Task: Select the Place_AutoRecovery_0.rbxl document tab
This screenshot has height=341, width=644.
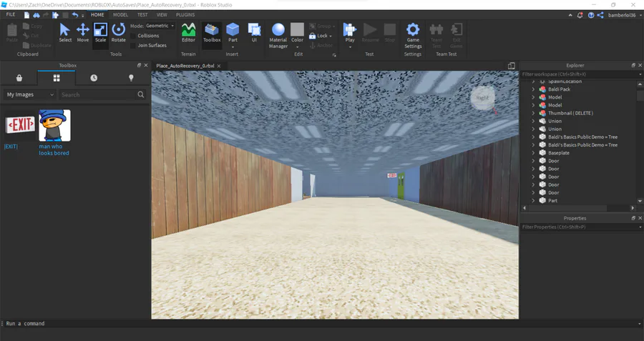Action: click(185, 66)
